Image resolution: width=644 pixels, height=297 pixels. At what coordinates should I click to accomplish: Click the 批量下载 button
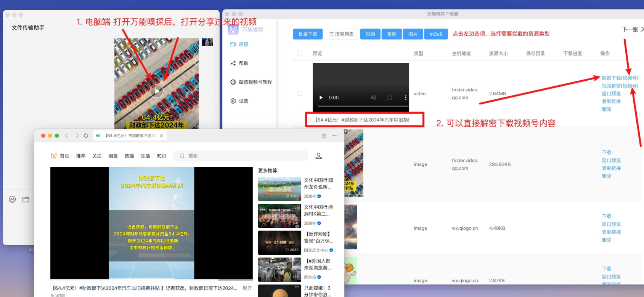point(308,34)
